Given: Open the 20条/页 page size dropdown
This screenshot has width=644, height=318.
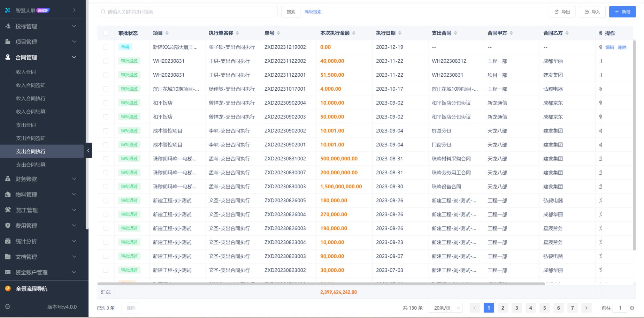Looking at the screenshot, I should point(445,308).
